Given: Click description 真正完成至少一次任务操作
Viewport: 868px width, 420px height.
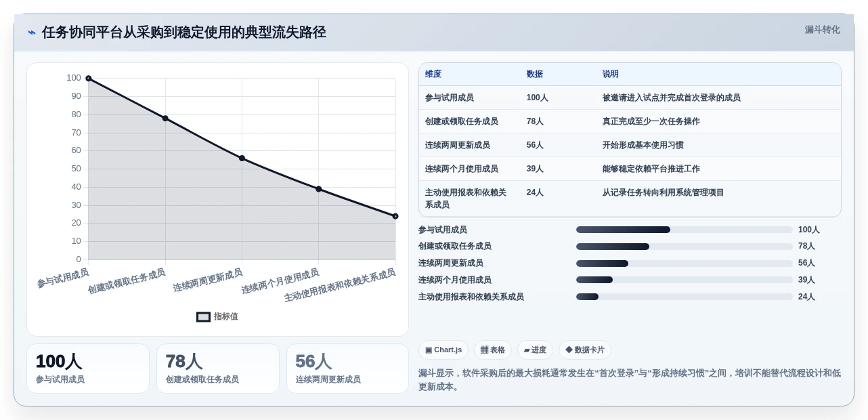Looking at the screenshot, I should click(651, 121).
